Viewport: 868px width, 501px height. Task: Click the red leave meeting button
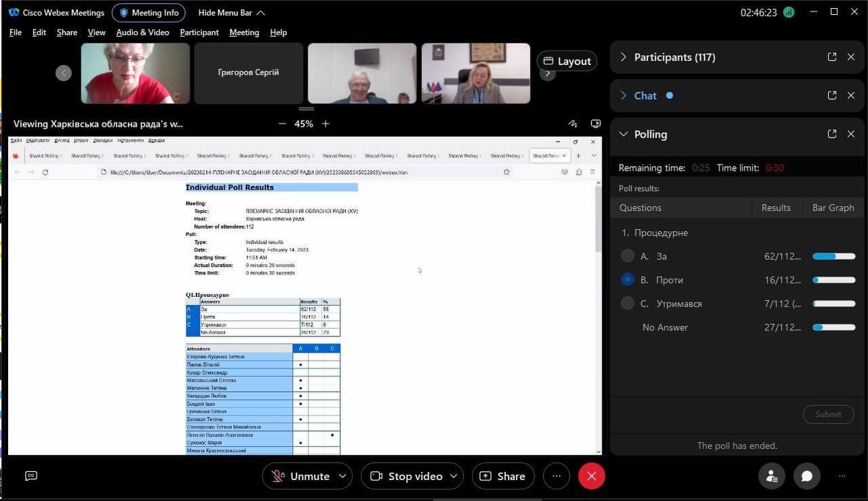coord(591,476)
